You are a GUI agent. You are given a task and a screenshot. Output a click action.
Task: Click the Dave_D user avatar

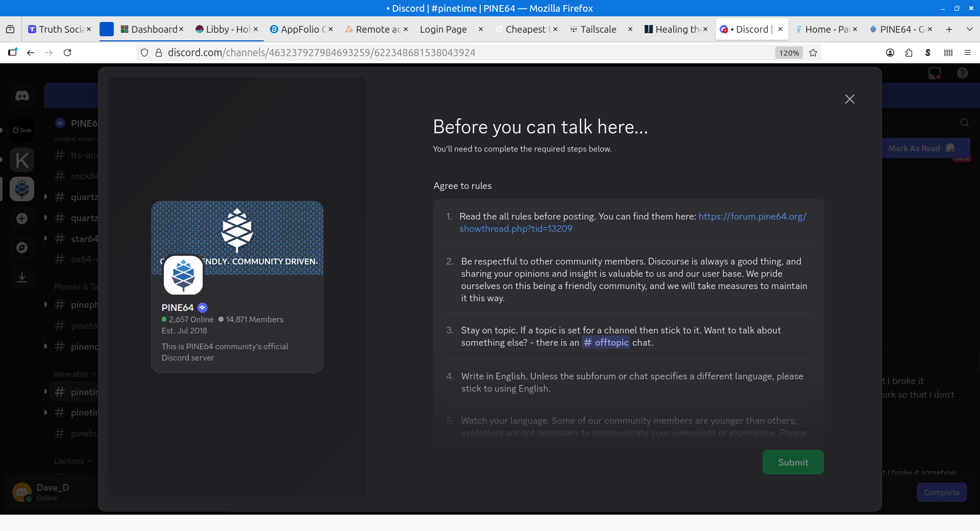click(21, 492)
